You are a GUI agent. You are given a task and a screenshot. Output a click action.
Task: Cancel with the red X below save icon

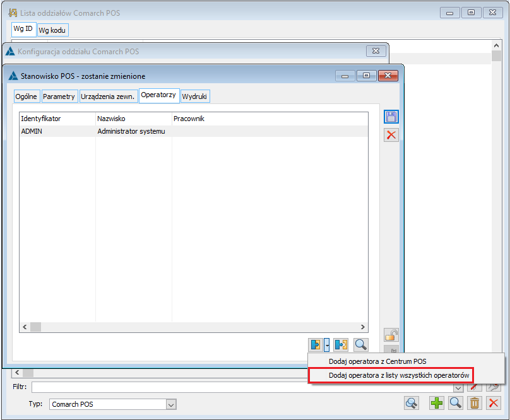pyautogui.click(x=391, y=135)
